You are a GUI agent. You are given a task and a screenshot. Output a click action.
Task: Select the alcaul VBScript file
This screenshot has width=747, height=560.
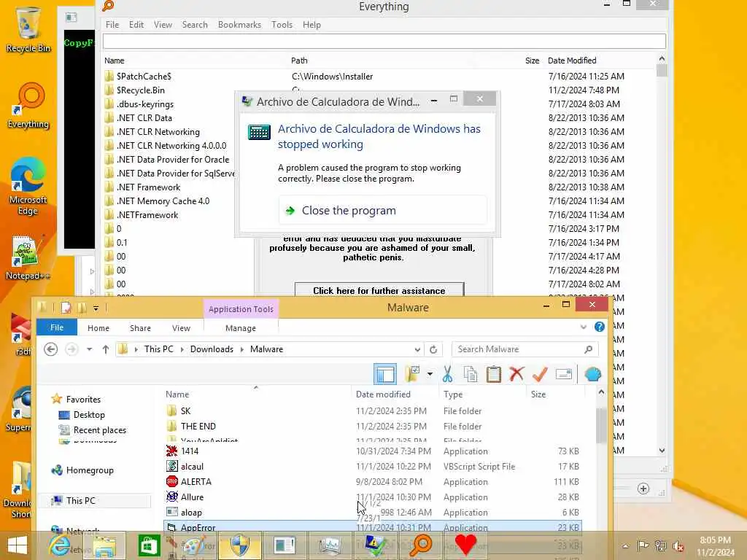pyautogui.click(x=373, y=466)
